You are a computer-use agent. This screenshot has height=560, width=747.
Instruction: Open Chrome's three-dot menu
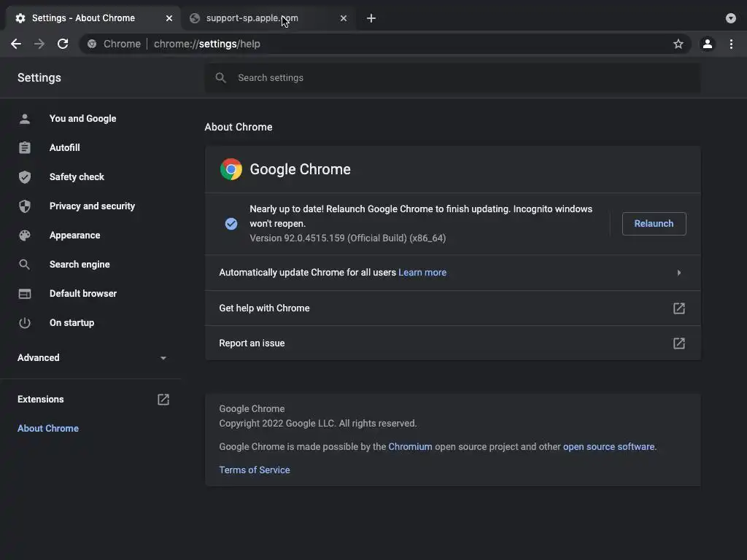click(731, 44)
